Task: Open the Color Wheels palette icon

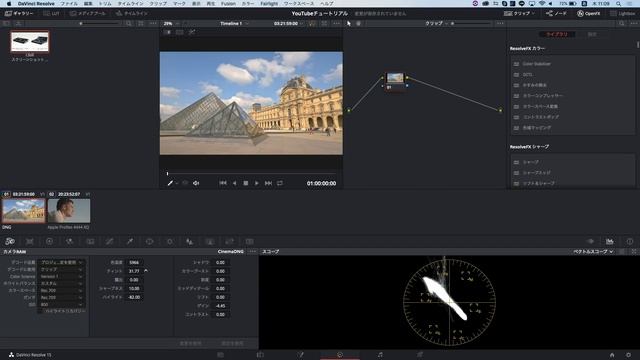Action: (x=49, y=242)
